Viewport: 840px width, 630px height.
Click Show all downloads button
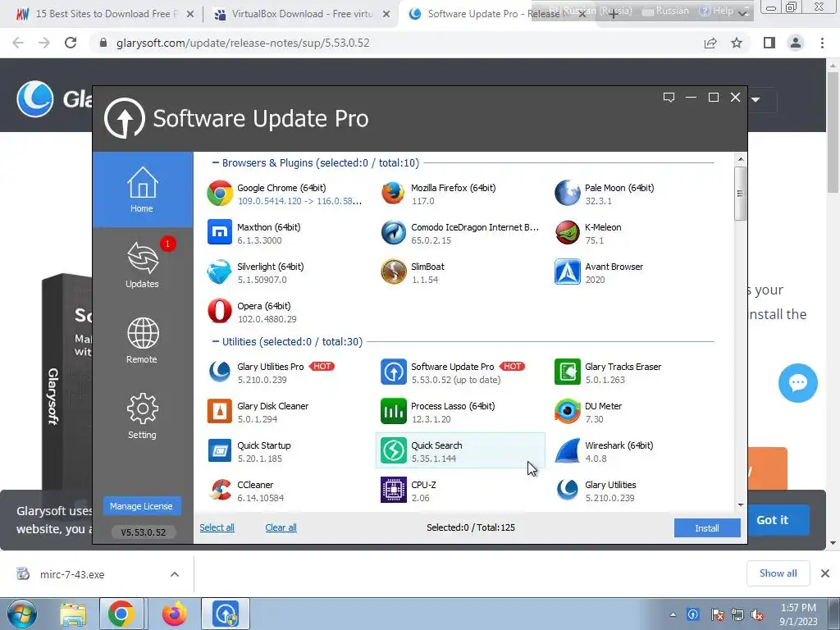click(x=778, y=573)
